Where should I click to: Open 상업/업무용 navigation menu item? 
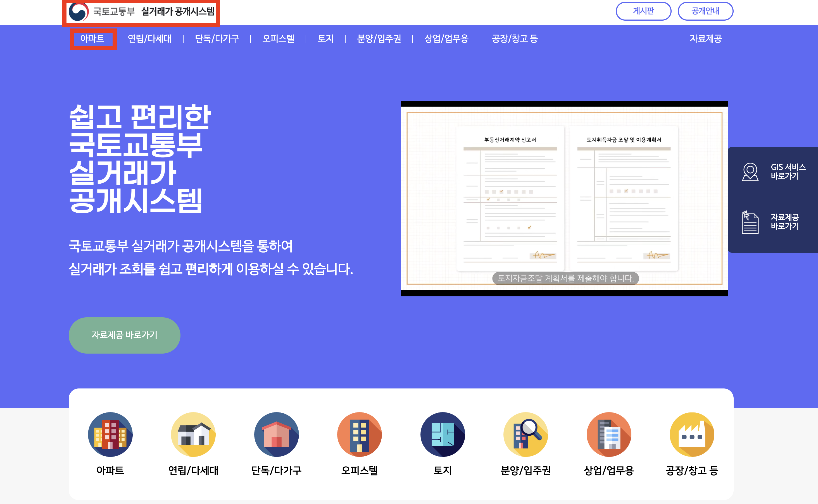(446, 39)
